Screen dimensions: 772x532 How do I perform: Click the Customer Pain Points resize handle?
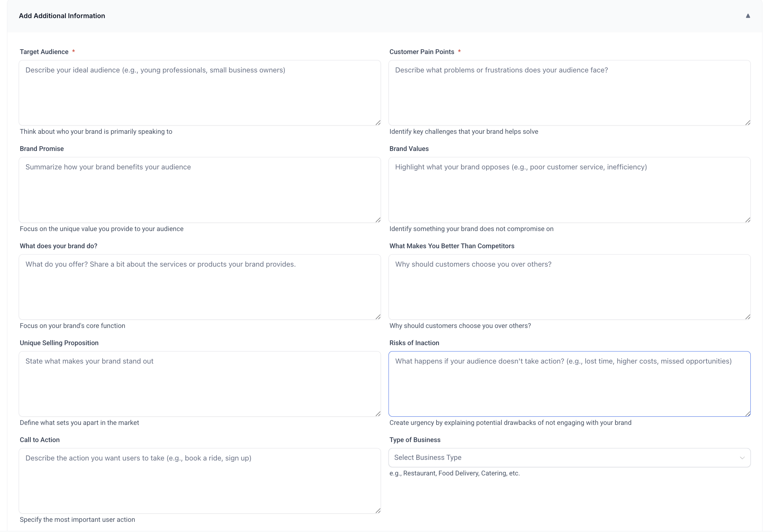click(748, 123)
